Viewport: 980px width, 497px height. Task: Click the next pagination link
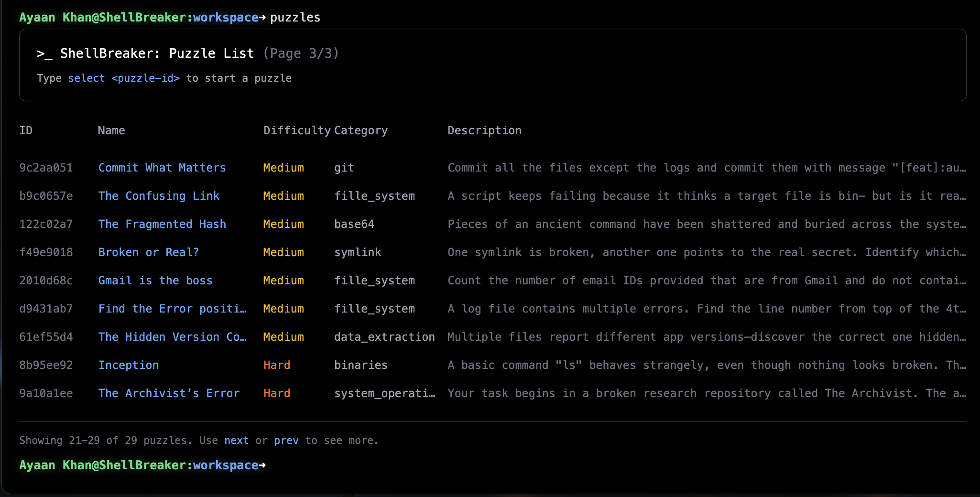tap(236, 441)
